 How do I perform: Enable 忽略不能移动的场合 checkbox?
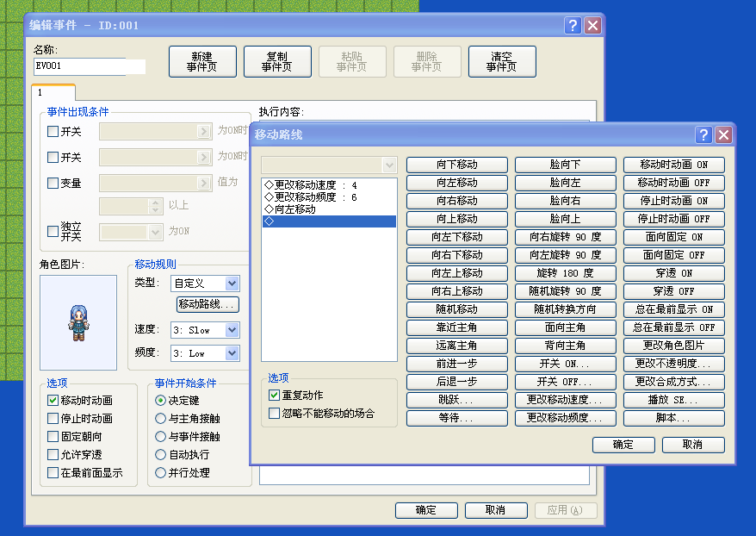tap(275, 414)
